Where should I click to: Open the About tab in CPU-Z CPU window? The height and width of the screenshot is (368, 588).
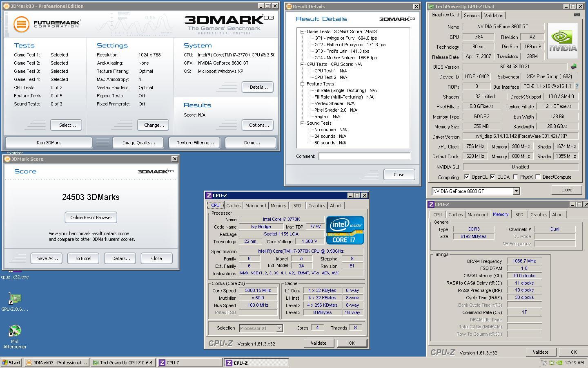pos(336,206)
